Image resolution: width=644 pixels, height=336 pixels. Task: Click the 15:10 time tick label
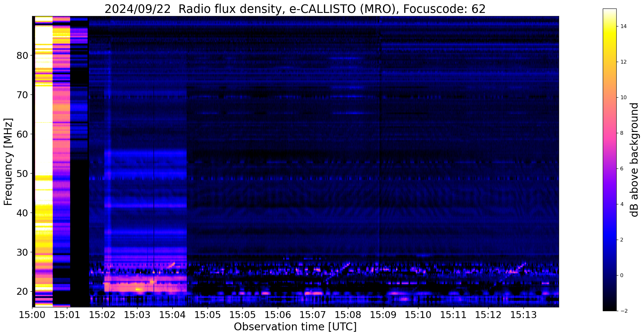click(418, 315)
